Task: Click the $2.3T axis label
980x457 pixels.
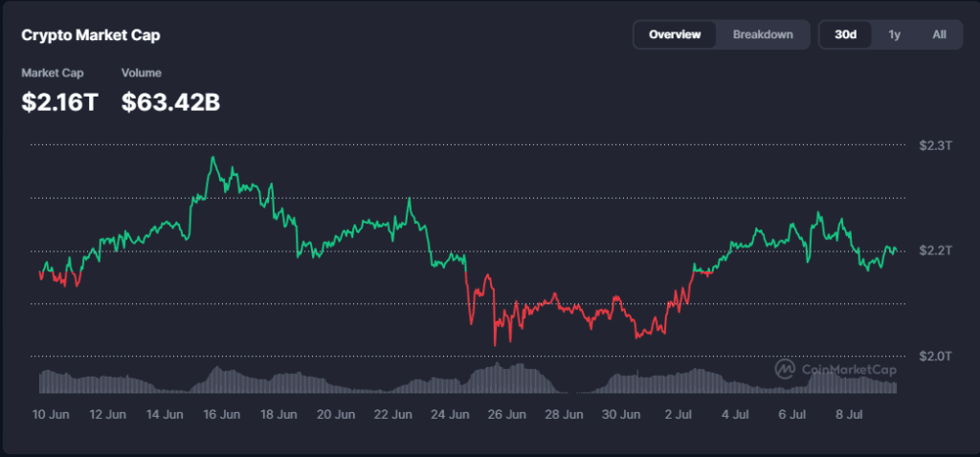Action: (x=935, y=145)
